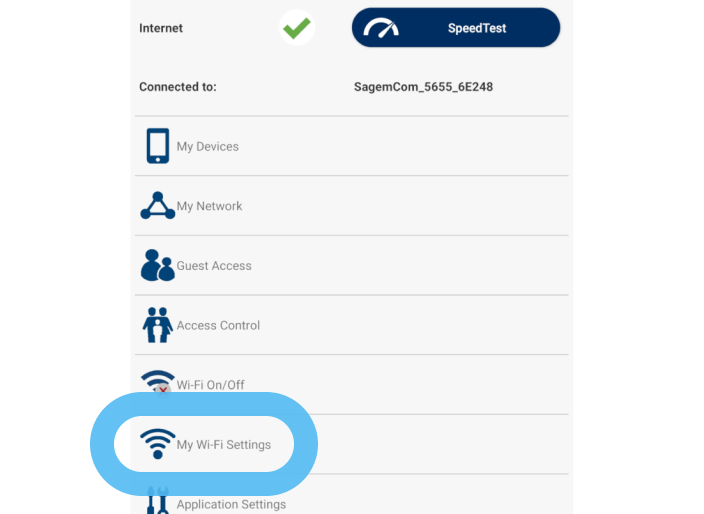
Task: Click the Wi-Fi On/Off signal icon
Action: [x=158, y=382]
